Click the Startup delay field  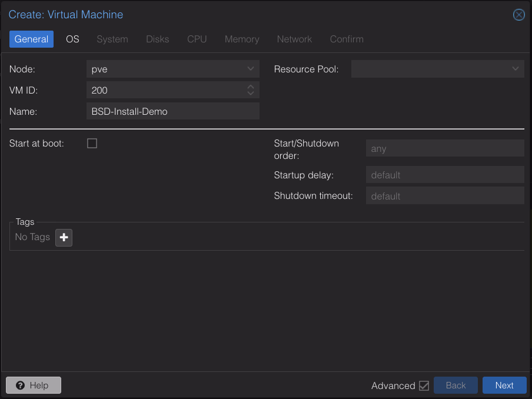pos(445,174)
